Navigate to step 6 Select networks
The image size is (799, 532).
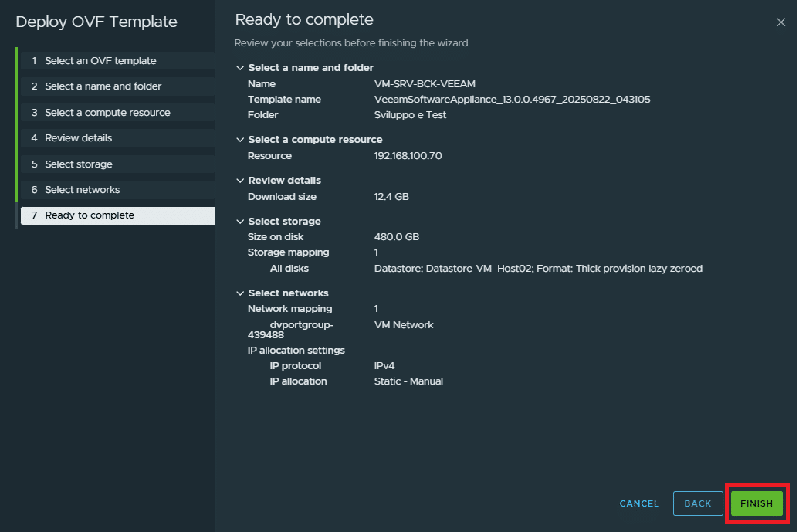click(82, 190)
